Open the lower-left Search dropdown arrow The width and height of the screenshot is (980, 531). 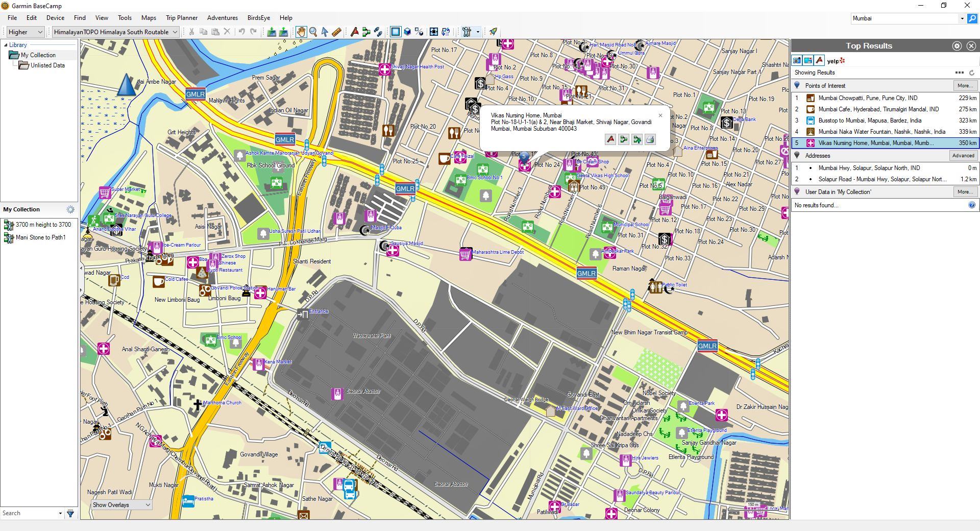[x=60, y=513]
